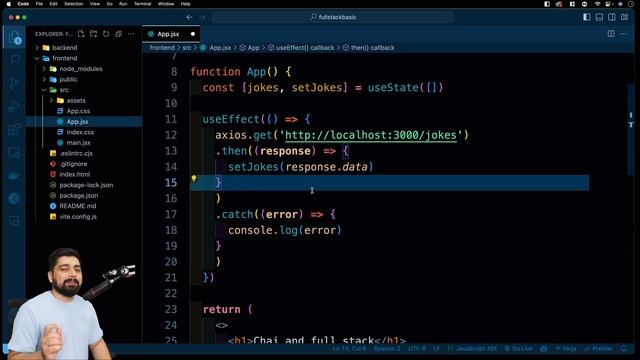The image size is (640, 360).
Task: Open the Edit menu
Action: [53, 4]
